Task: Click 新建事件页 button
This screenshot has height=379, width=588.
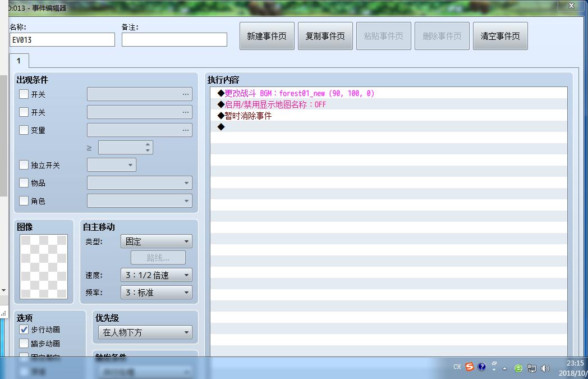Action: coord(267,36)
